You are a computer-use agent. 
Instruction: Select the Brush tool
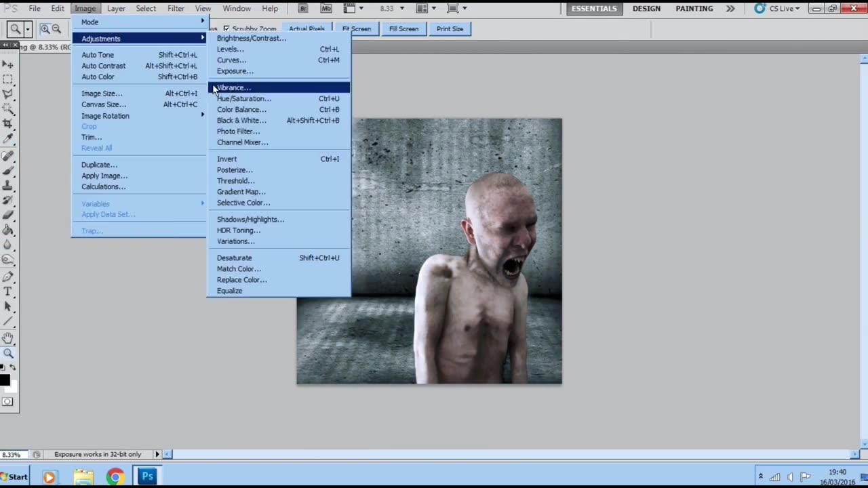(8, 171)
